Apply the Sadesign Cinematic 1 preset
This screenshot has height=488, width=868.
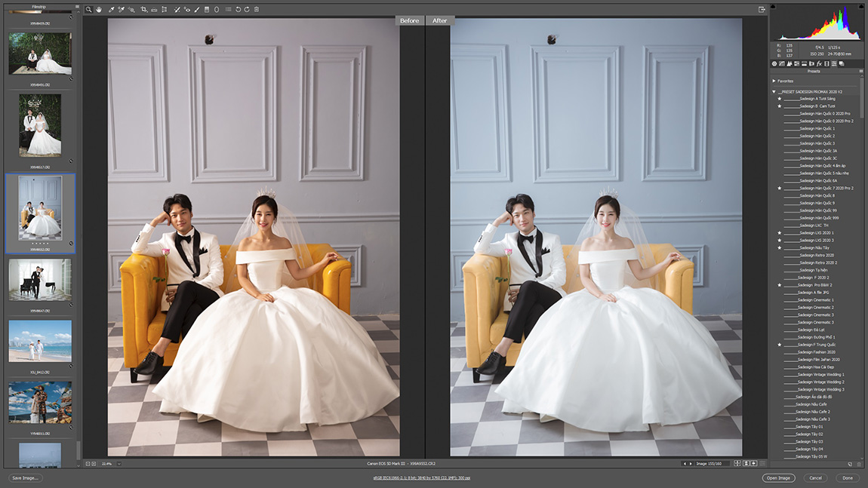817,300
